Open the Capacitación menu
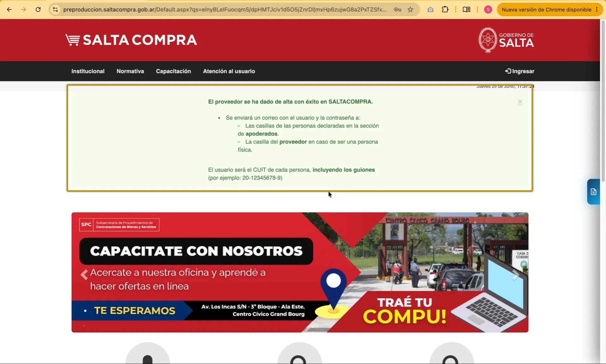 173,71
